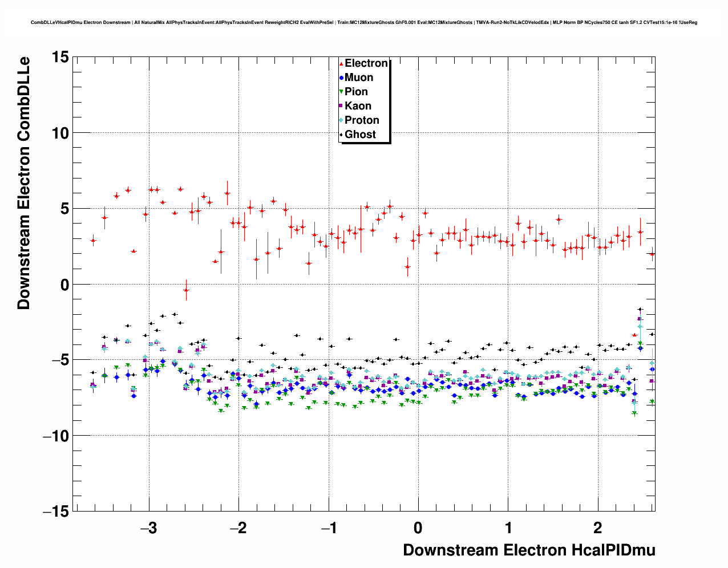Click the Y-axis title Downstream Electron CombDLLe
This screenshot has width=728, height=568.
[x=23, y=183]
